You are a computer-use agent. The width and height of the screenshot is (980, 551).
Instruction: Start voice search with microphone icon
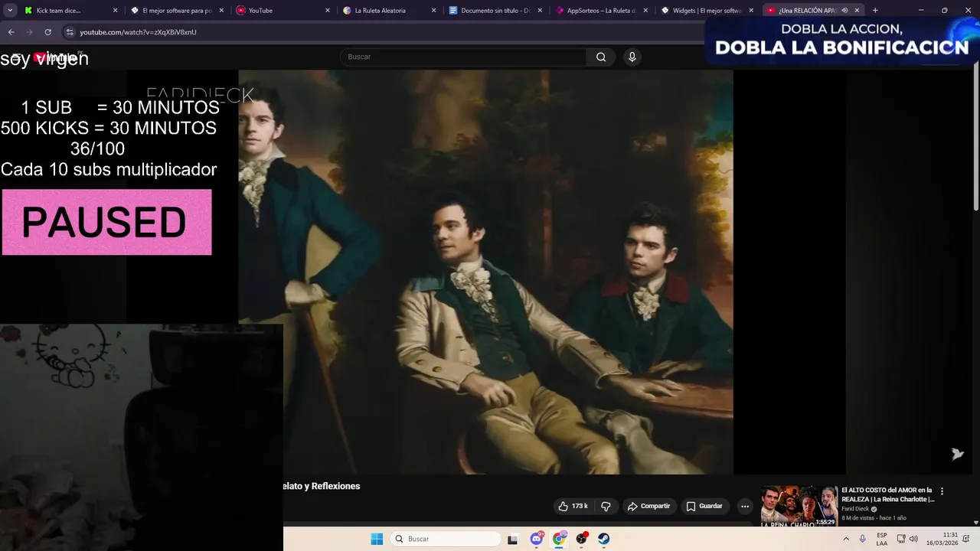coord(632,57)
